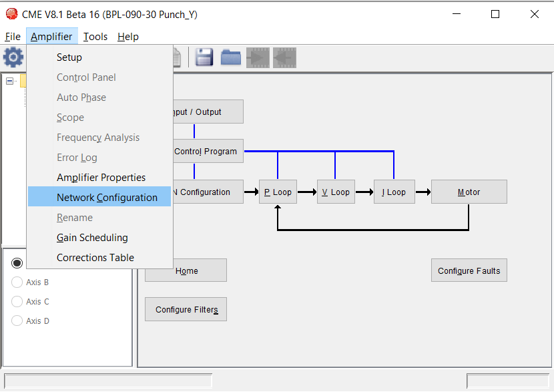Viewport: 554px width, 392px height.
Task: Select the Axis D radio button
Action: point(17,321)
